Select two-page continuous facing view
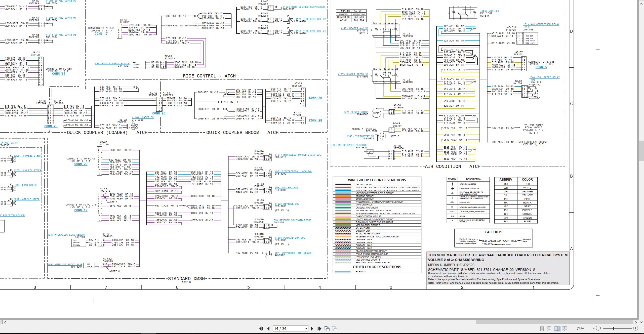Image resolution: width=644 pixels, height=334 pixels. 565,328
